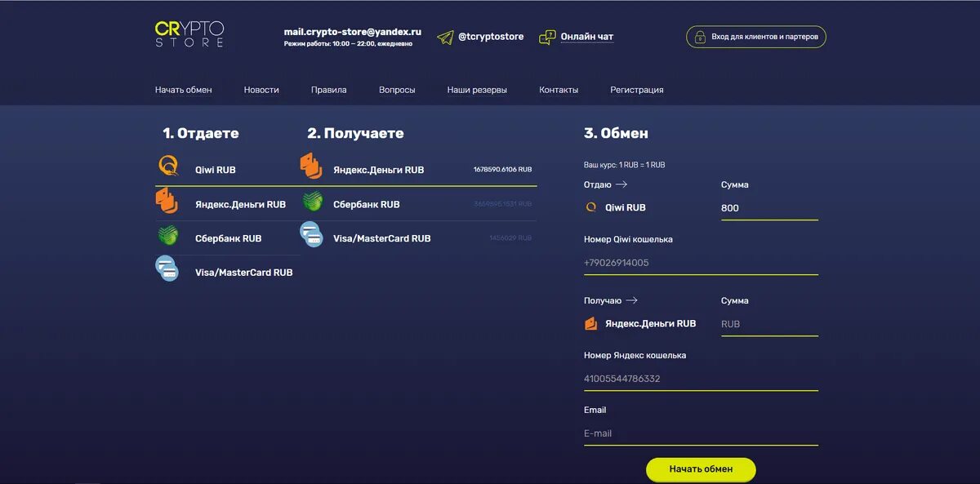
Task: Click the receive amount RUB field
Action: [x=769, y=324]
